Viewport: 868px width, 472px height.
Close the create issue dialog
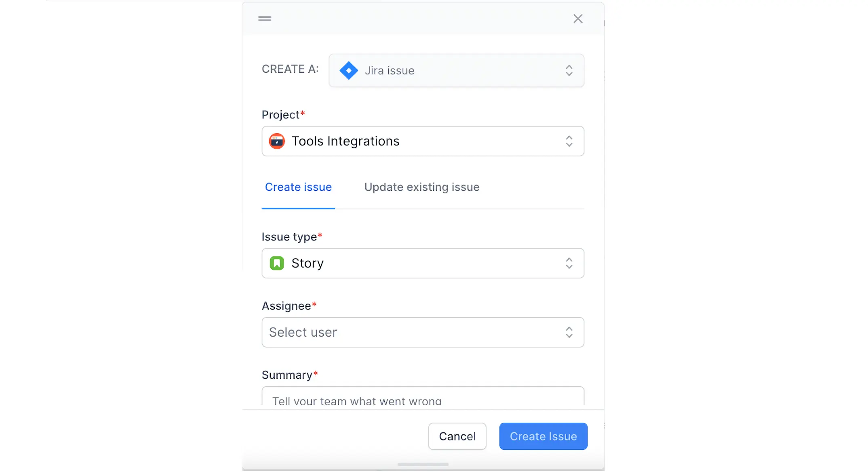[578, 19]
